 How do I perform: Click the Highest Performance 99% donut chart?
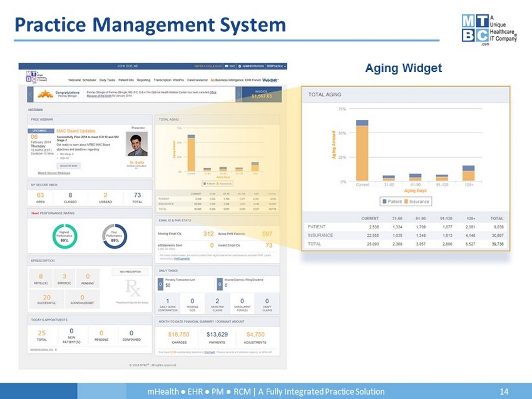64,236
